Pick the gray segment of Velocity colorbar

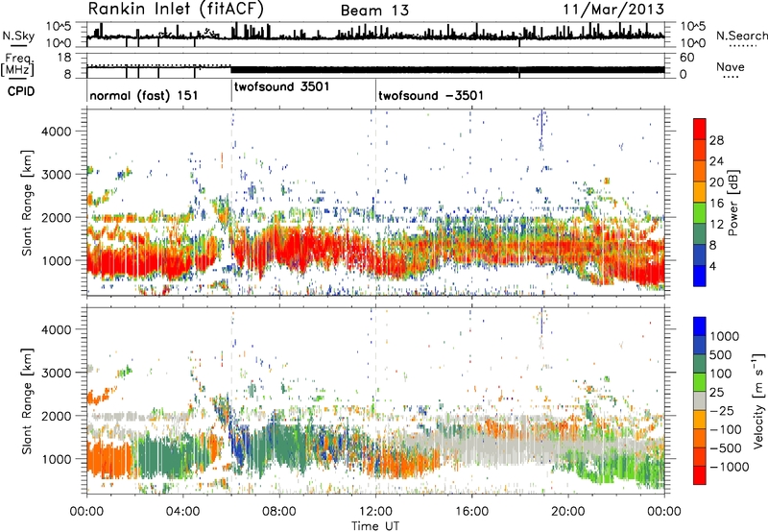click(700, 401)
